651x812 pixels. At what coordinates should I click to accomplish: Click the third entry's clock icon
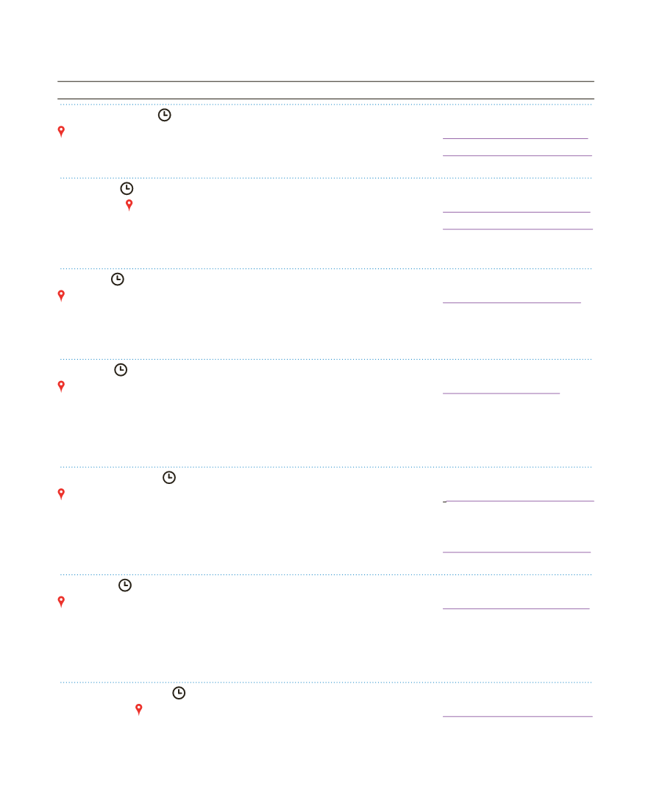tap(118, 279)
